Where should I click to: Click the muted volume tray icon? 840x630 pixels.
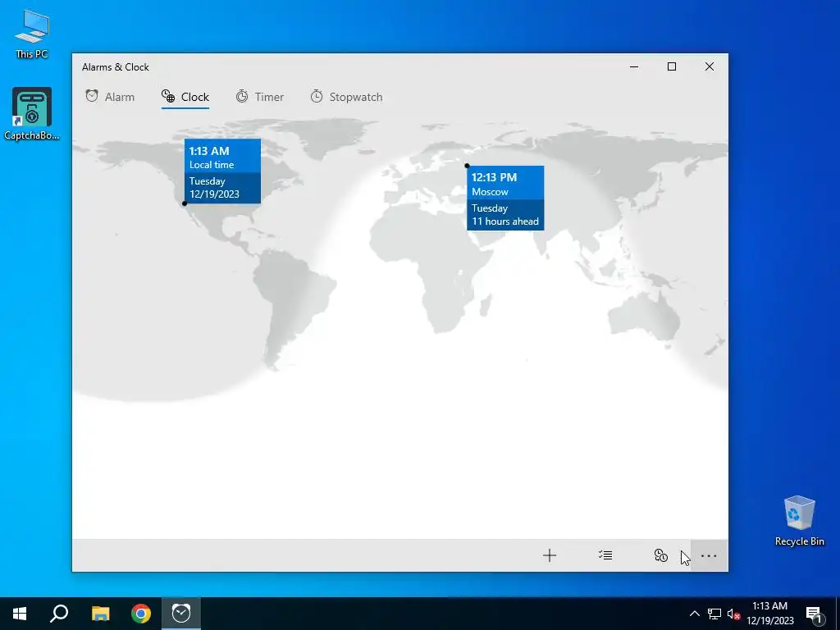click(734, 614)
